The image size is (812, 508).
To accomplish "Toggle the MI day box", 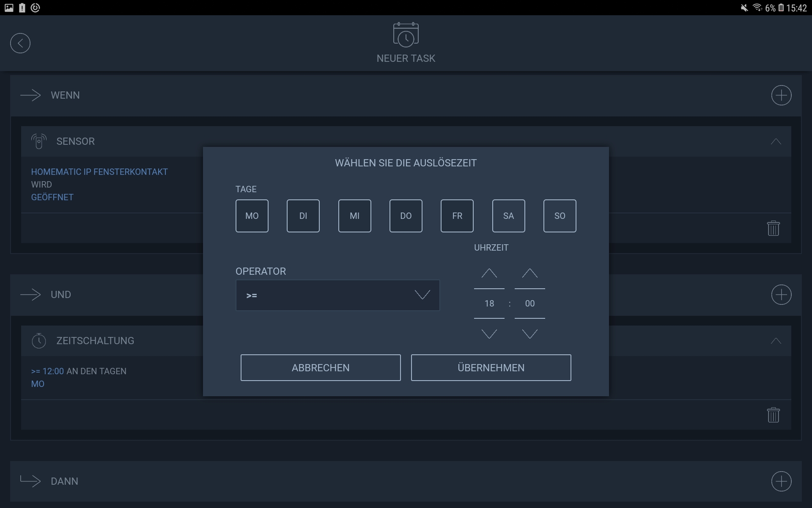I will click(354, 216).
